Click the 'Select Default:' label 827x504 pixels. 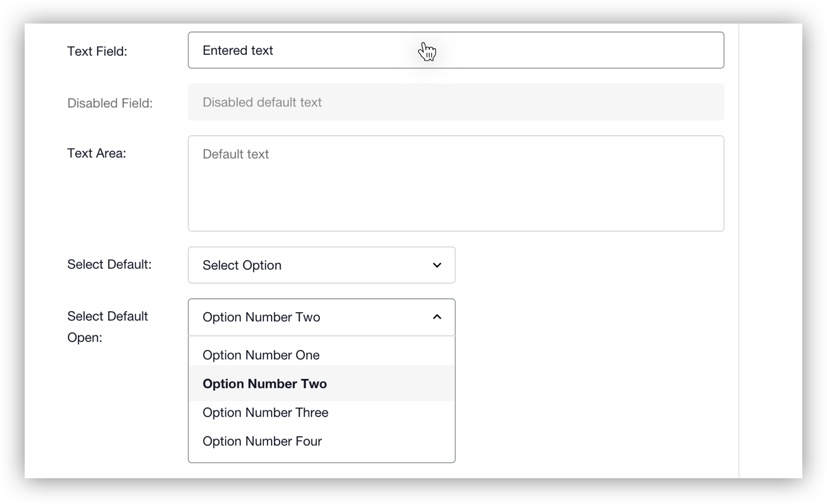pos(109,265)
